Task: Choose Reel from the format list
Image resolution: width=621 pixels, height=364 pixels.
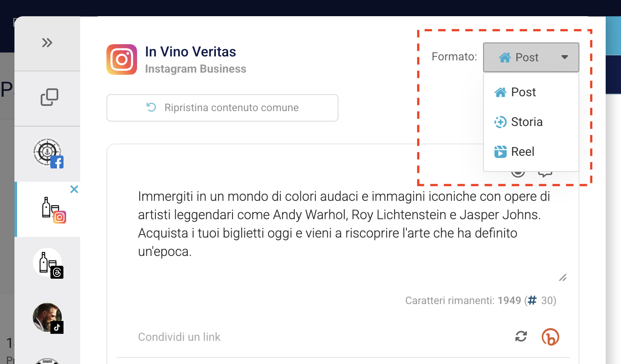Action: tap(522, 152)
